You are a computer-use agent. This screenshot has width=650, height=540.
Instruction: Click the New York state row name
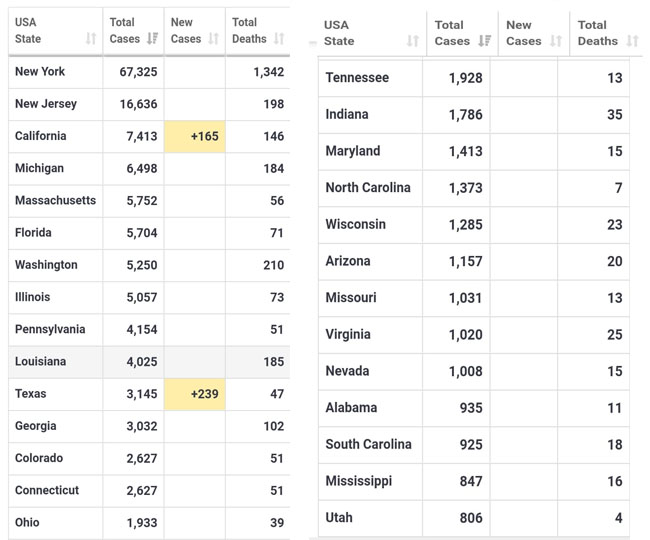40,72
